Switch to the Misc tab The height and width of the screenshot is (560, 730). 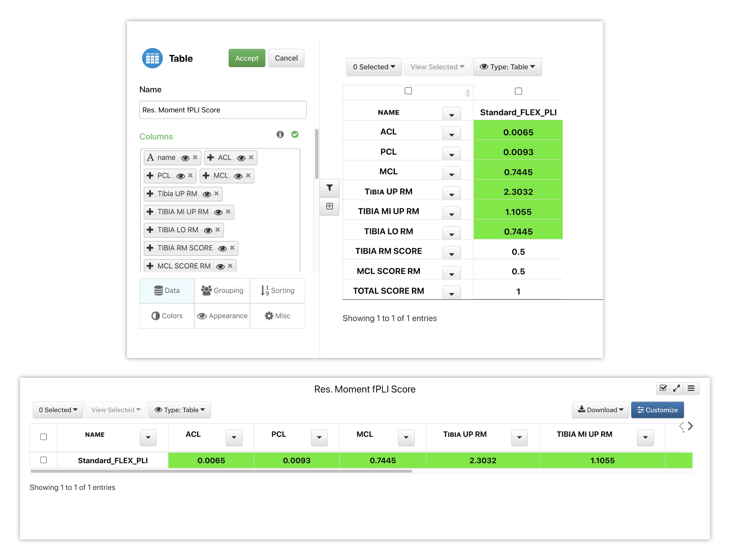point(277,316)
